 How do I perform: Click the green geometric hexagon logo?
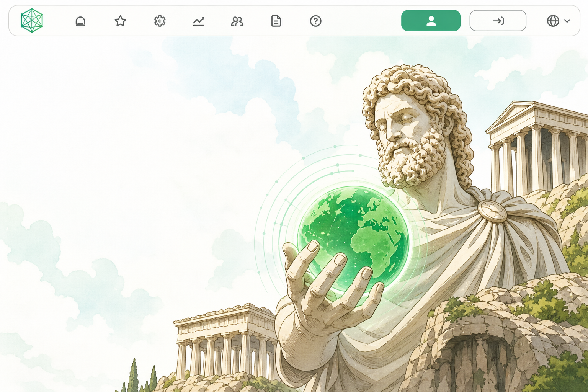pos(32,21)
